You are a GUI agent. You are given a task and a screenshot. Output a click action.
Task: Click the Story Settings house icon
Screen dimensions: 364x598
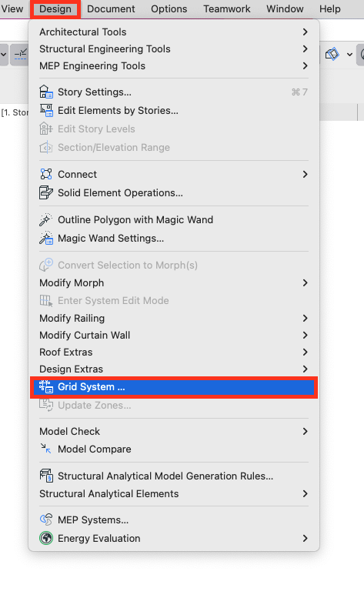tap(46, 92)
